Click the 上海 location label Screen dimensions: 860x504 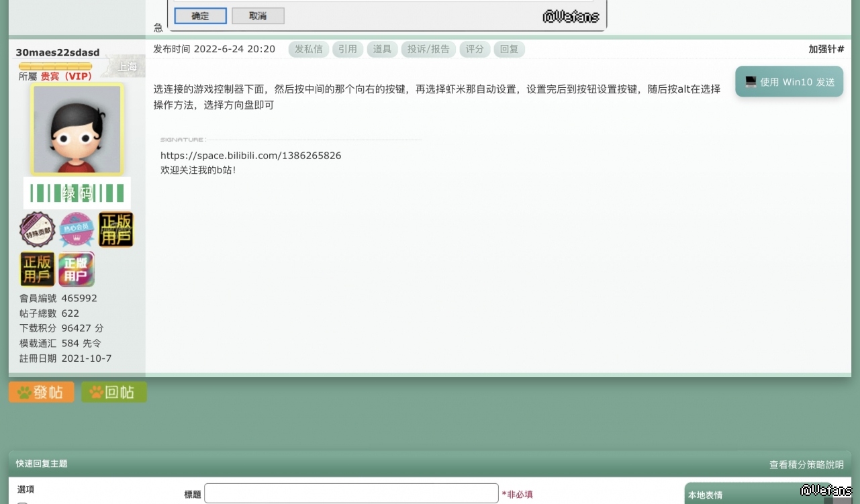point(127,67)
